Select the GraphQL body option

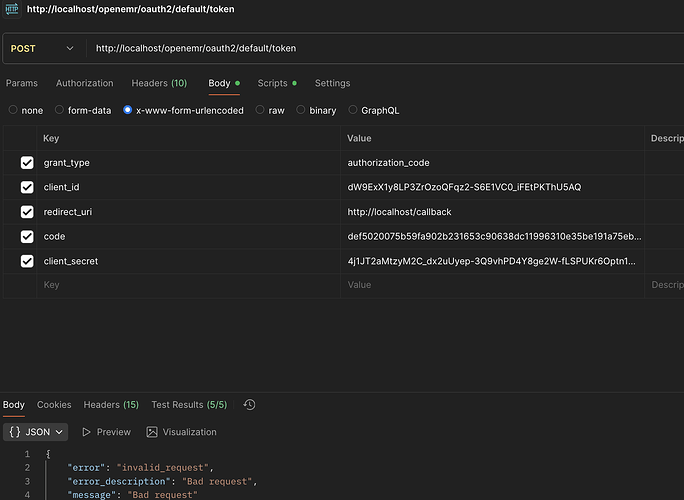(353, 110)
